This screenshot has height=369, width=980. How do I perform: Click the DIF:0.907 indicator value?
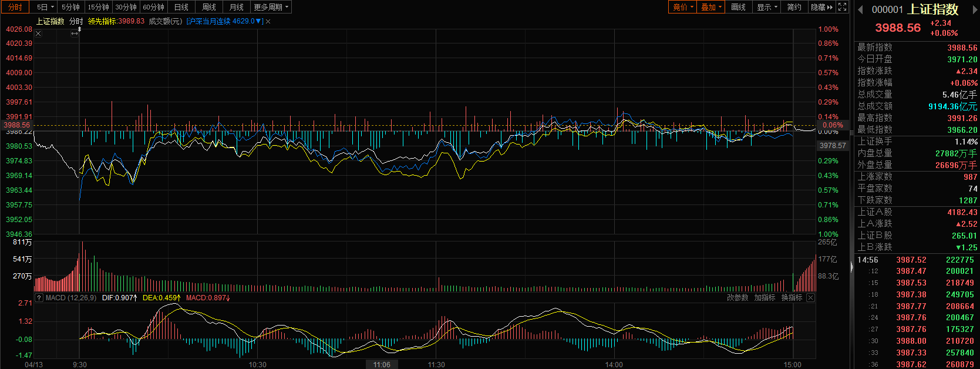pos(120,298)
